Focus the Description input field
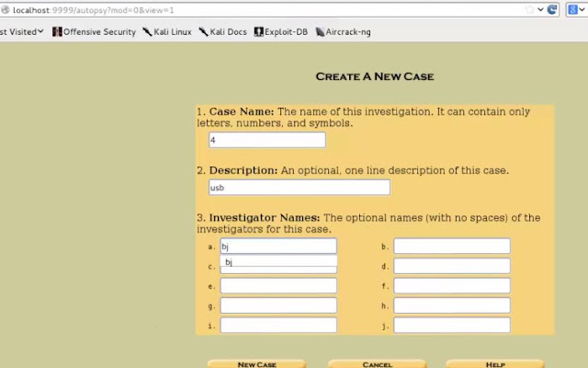This screenshot has height=368, width=588. (300, 188)
